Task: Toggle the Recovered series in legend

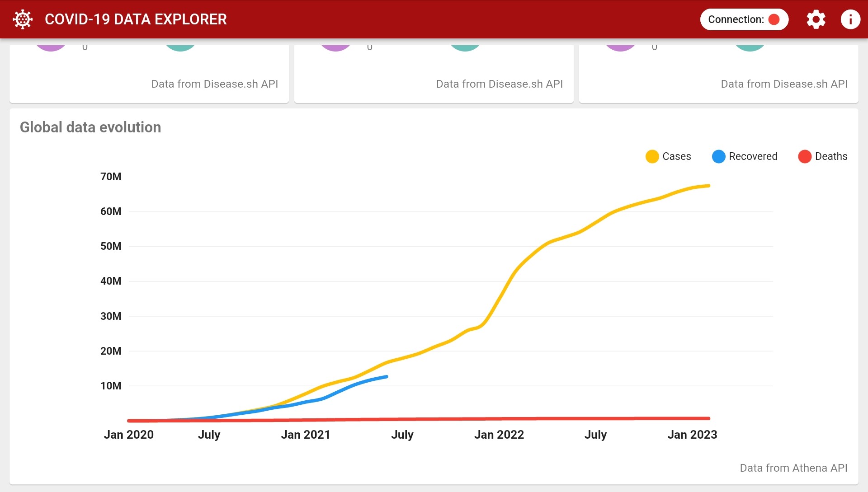Action: [753, 156]
